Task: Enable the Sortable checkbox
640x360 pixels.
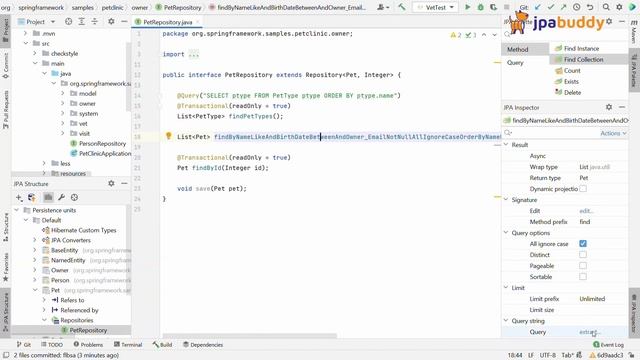Action: tap(583, 277)
